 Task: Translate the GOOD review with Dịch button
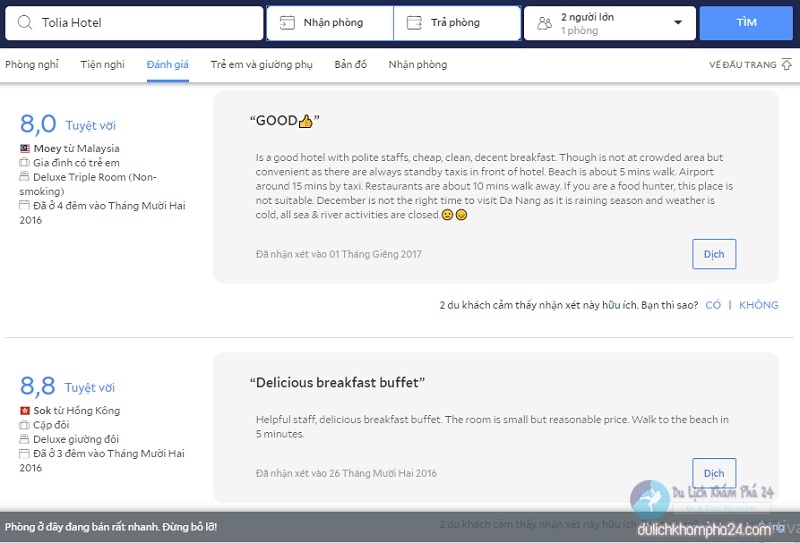(714, 254)
